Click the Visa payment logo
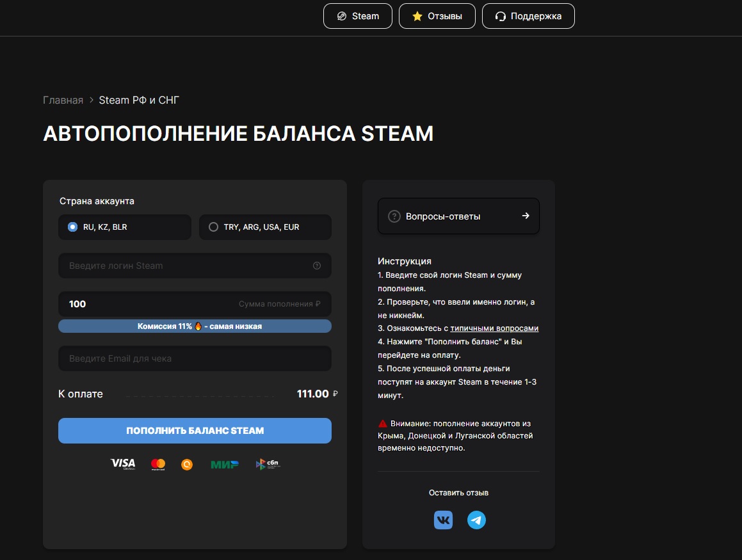The image size is (742, 560). [123, 464]
